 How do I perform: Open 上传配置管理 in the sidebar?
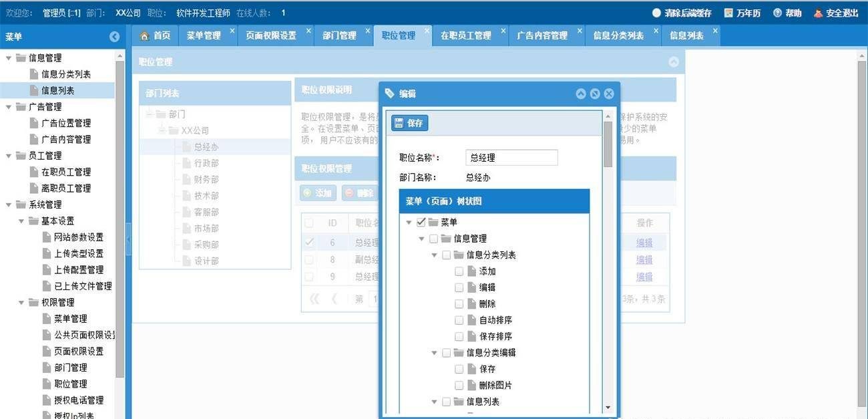(x=79, y=270)
